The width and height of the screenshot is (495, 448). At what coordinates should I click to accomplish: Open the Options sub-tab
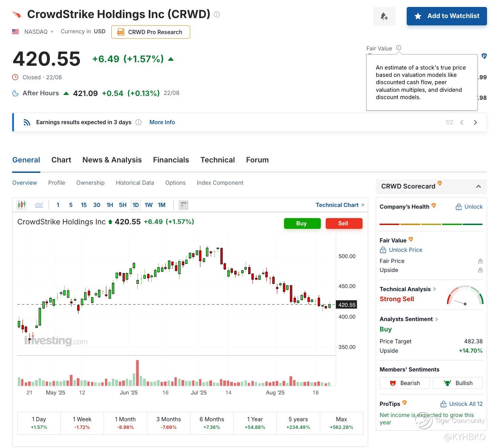[x=176, y=183]
